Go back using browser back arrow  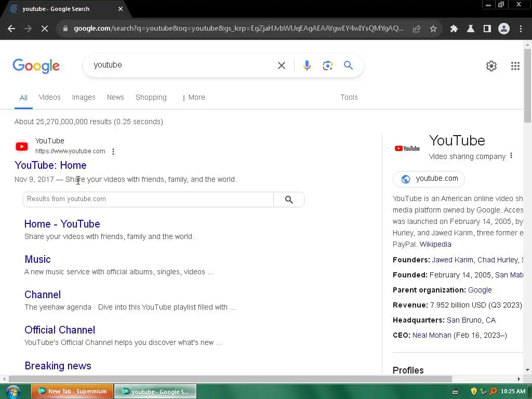tap(11, 29)
